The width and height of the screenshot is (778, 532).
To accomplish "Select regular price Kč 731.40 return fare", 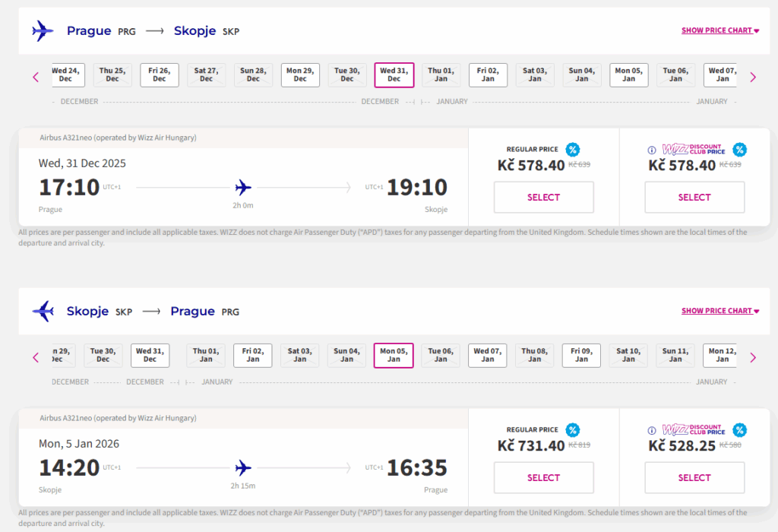I will tap(543, 477).
